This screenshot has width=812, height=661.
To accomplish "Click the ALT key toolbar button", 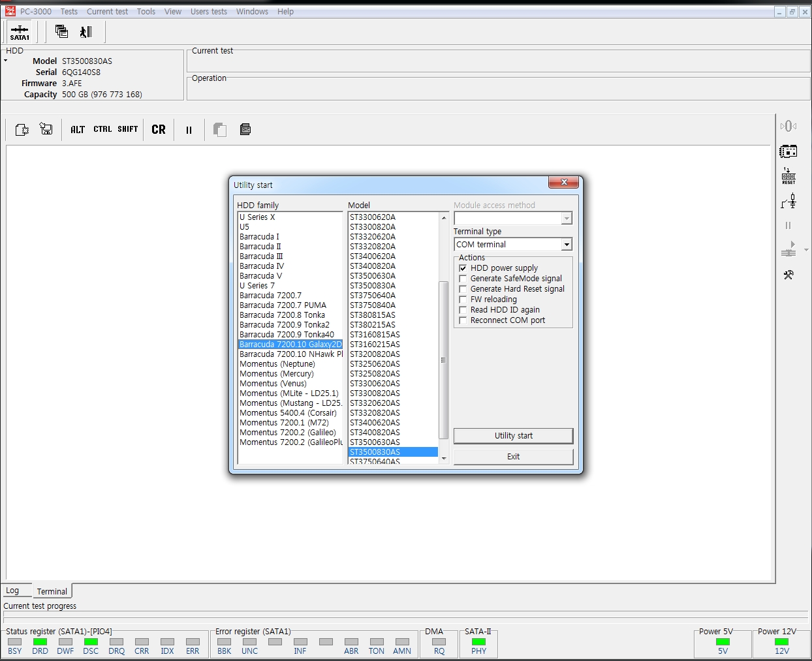I will [x=78, y=130].
